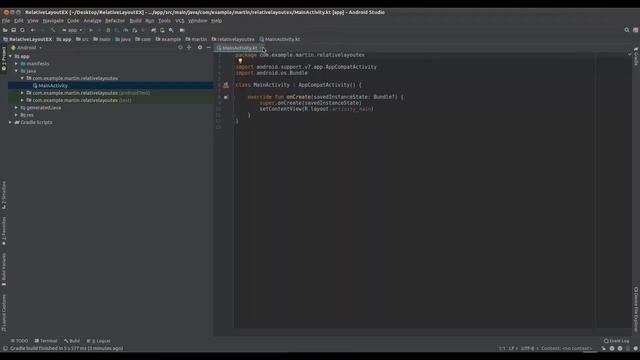
Task: Click the override gutter icon beside onCreate
Action: coord(226,97)
